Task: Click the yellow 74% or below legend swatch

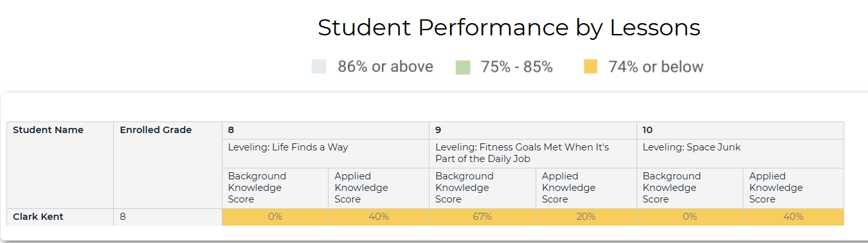Action: pos(590,67)
